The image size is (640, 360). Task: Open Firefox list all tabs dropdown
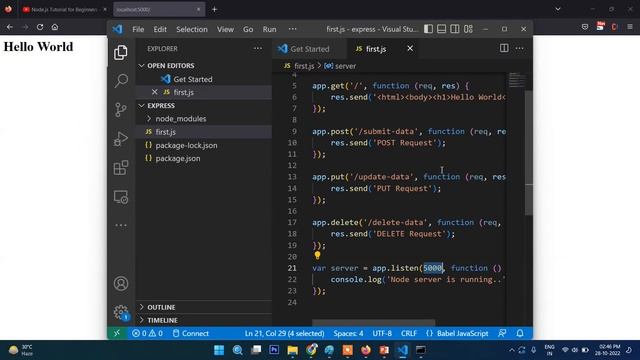click(558, 9)
